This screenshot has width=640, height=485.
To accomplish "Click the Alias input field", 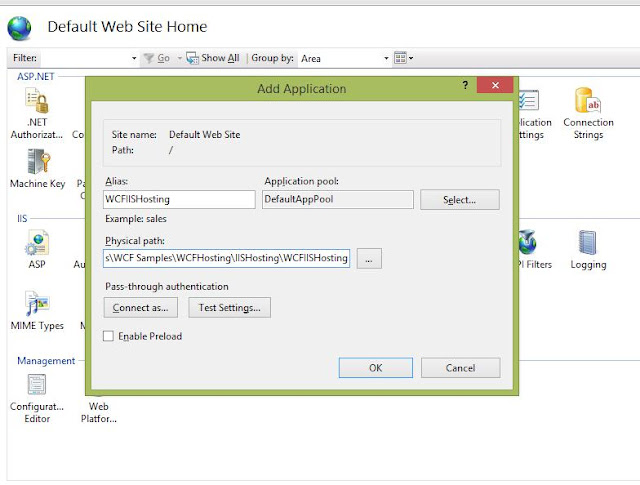I will 179,199.
